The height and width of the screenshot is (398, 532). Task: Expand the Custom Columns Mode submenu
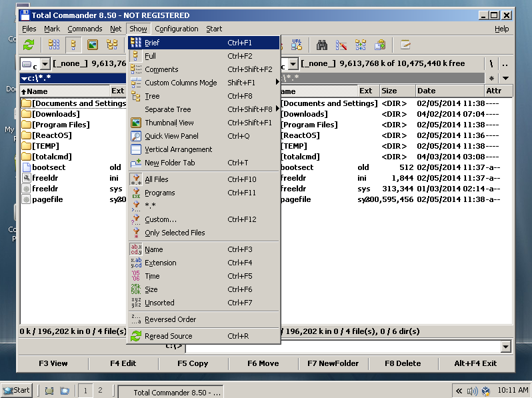[x=204, y=83]
